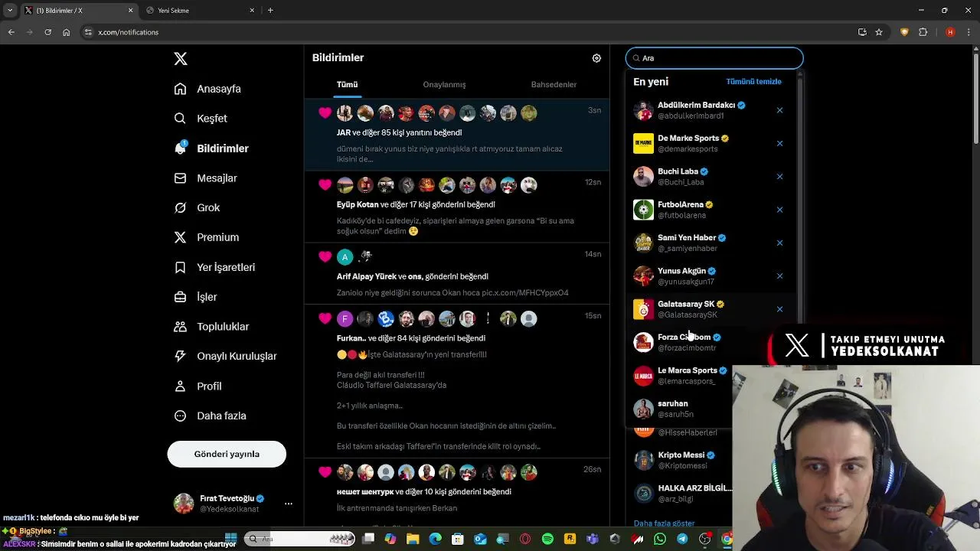Reload the page with refresh icon

point(47,32)
